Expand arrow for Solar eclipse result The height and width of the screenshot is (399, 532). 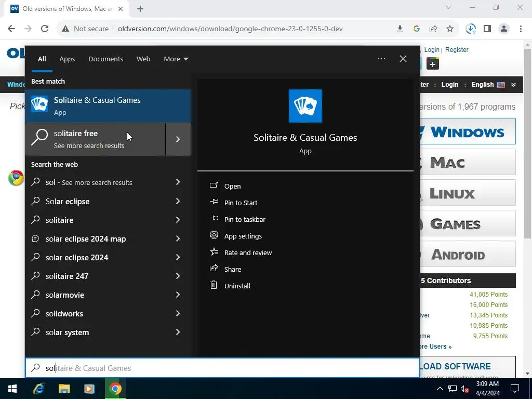tap(178, 201)
